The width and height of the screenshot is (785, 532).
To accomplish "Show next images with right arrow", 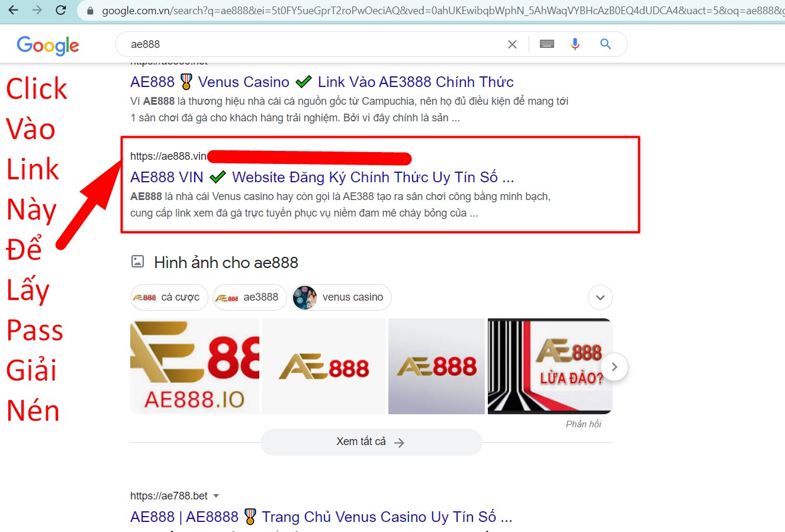I will point(614,367).
